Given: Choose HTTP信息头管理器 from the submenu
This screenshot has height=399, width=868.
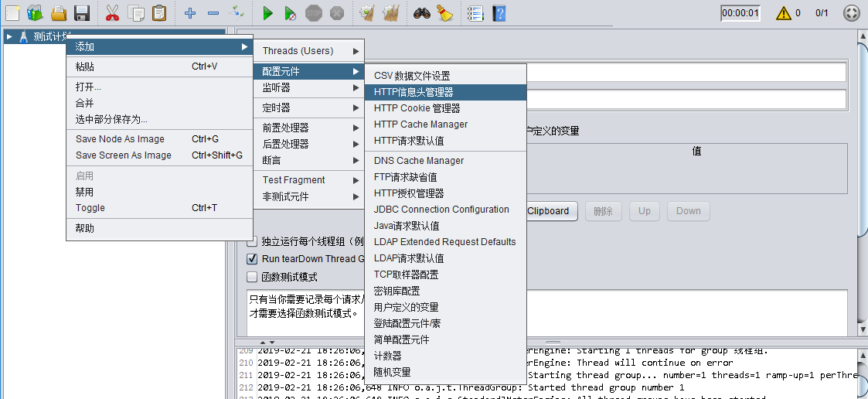Looking at the screenshot, I should click(445, 92).
